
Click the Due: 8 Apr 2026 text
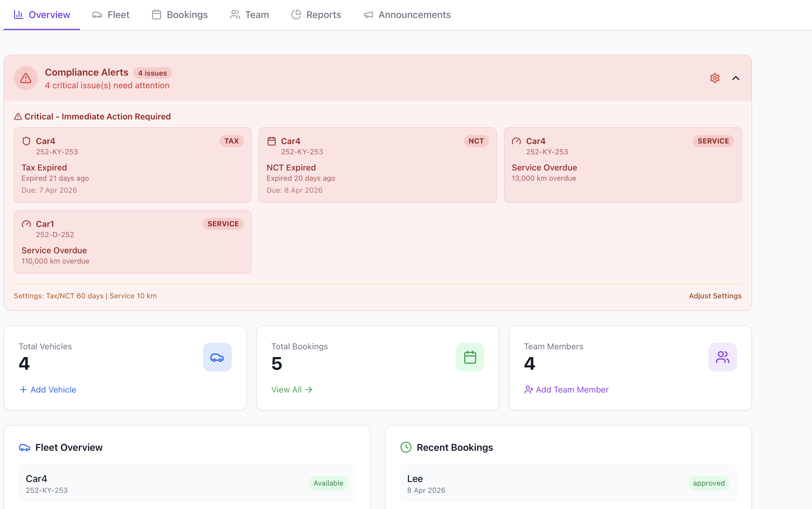click(x=294, y=191)
